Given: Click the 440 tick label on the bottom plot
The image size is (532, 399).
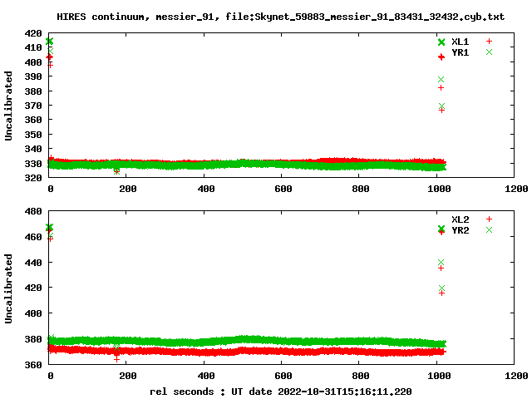Looking at the screenshot, I should (33, 263).
